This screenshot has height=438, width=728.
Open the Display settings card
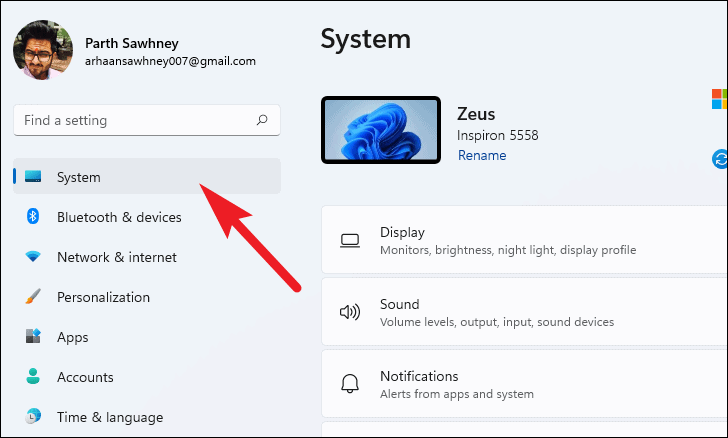click(525, 240)
